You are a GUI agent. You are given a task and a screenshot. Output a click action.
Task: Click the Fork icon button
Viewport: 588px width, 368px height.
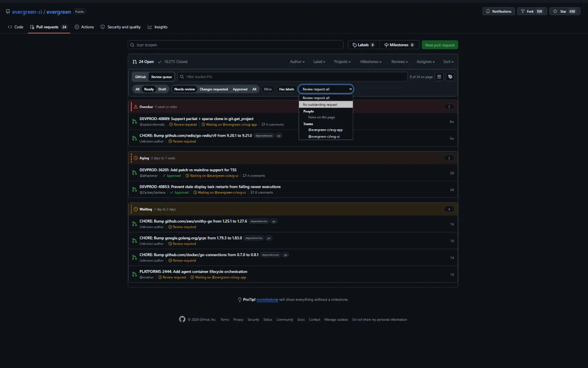[x=523, y=11]
